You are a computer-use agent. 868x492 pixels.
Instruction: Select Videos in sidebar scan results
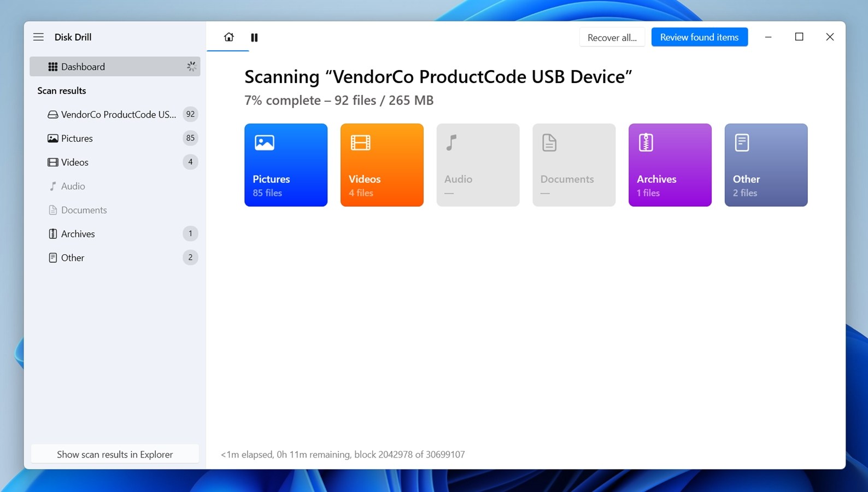[x=75, y=162]
